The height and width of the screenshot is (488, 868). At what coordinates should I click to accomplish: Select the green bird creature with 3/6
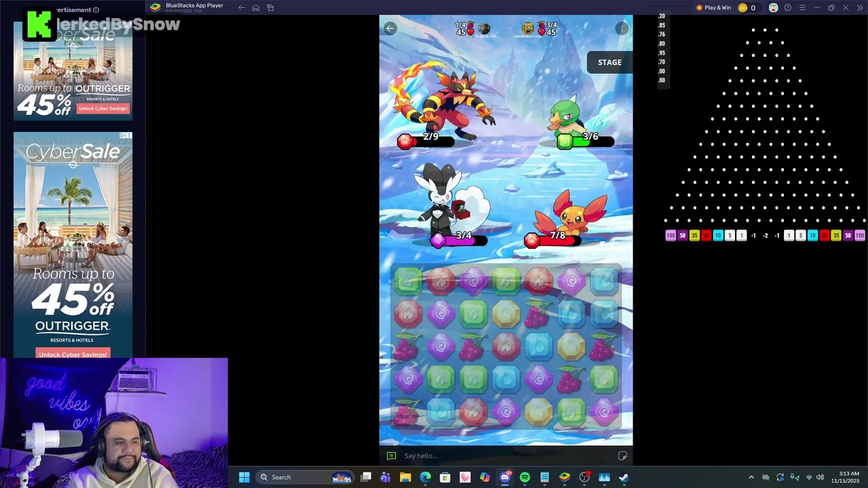[x=568, y=117]
